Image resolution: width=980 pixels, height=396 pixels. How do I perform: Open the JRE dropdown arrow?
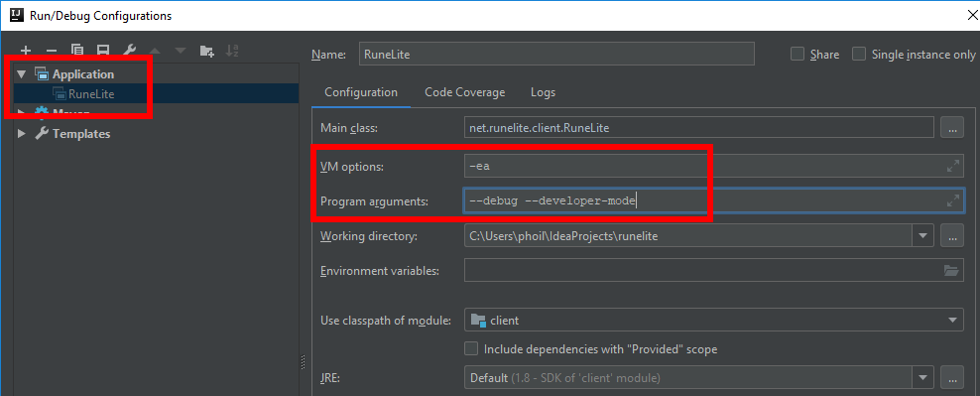(x=923, y=378)
